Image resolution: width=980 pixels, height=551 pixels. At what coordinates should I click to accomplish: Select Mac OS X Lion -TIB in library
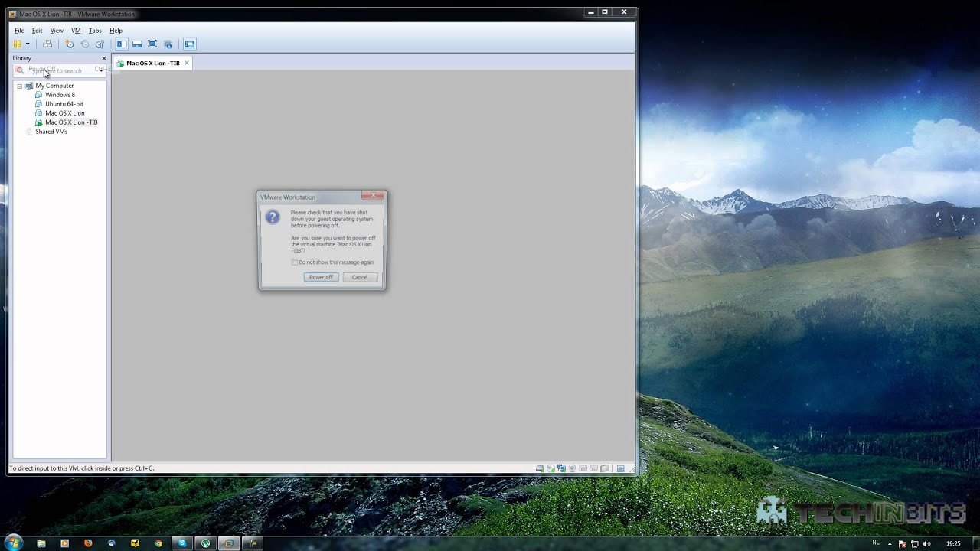[71, 122]
